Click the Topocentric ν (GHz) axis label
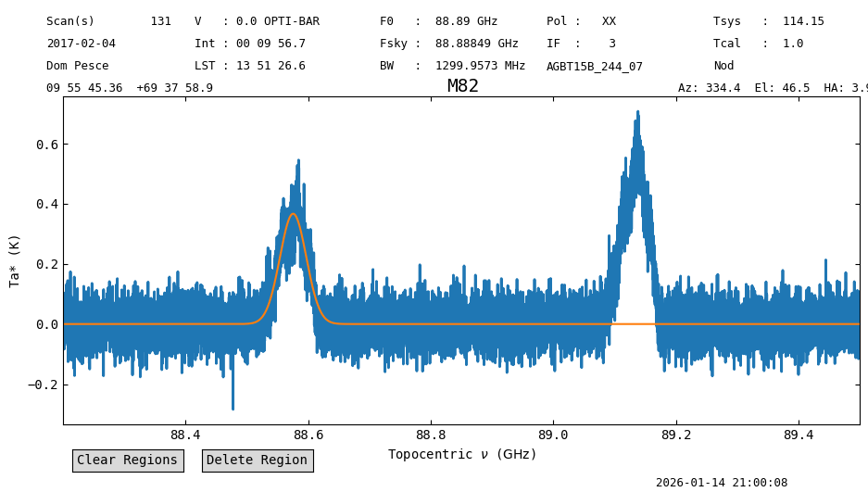Screen dimensions: 868x492 click(x=462, y=454)
